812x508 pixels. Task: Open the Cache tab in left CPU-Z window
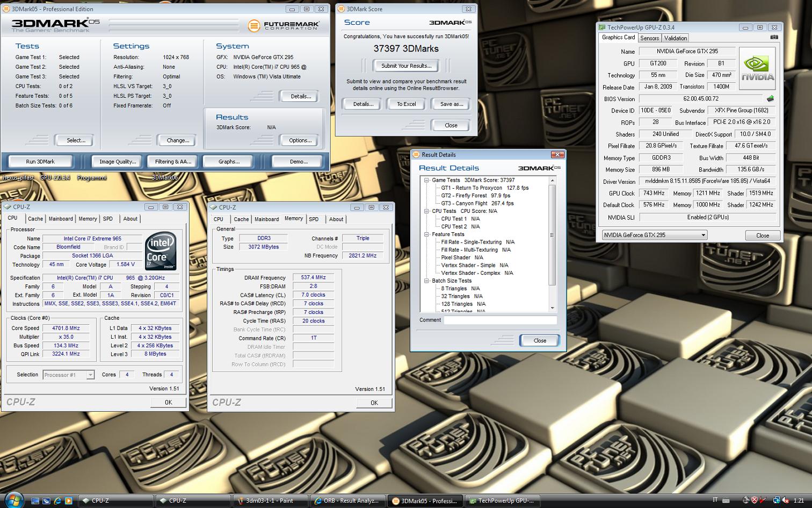point(35,219)
